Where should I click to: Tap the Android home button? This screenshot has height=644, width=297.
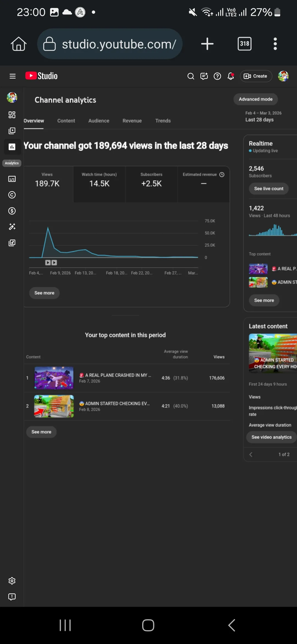click(148, 625)
